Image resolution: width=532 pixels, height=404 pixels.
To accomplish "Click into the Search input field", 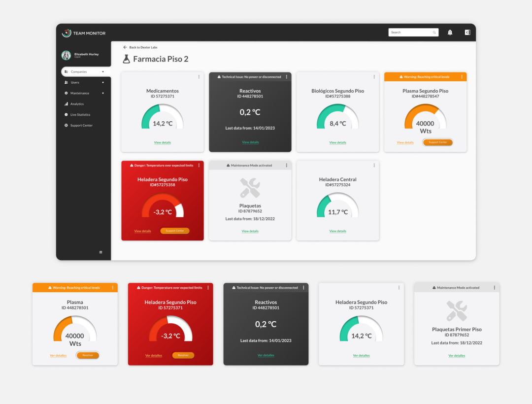I will 410,33.
